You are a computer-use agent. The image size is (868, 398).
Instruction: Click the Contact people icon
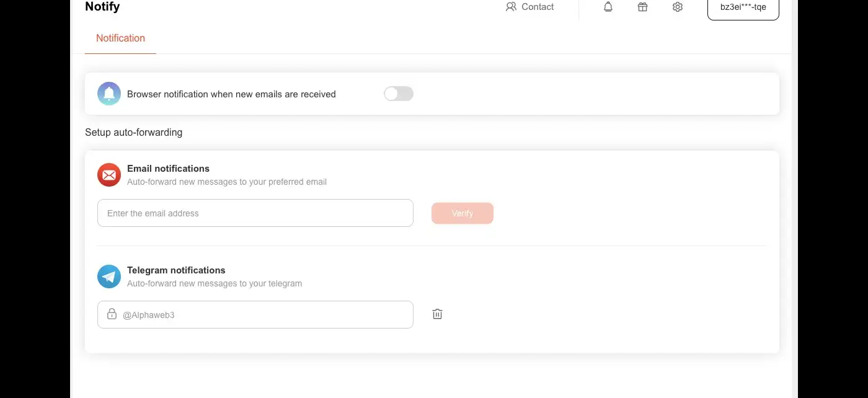click(511, 7)
